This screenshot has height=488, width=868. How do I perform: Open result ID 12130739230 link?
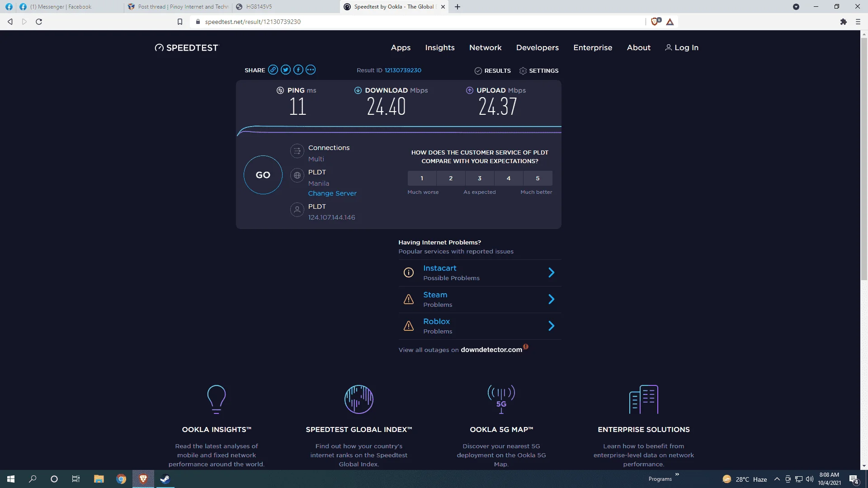tap(403, 70)
